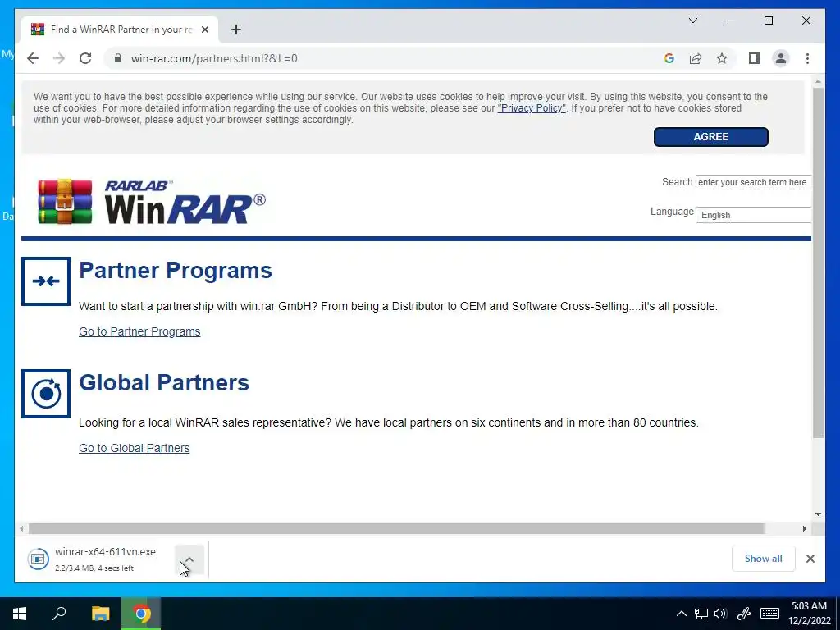Share this page via the share icon
Image resolution: width=840 pixels, height=630 pixels.
[696, 58]
